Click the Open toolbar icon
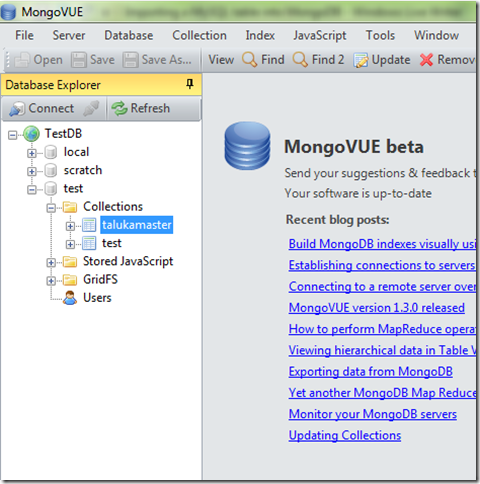The image size is (480, 484). click(x=22, y=60)
